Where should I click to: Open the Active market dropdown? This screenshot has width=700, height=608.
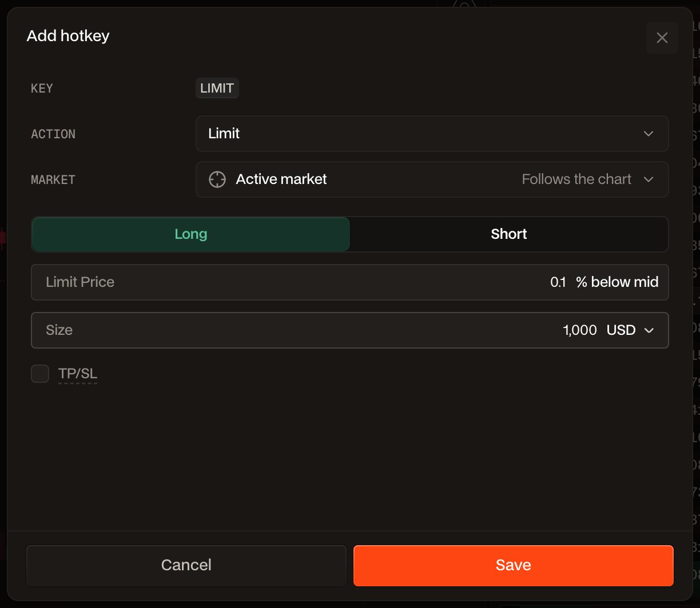tap(432, 179)
